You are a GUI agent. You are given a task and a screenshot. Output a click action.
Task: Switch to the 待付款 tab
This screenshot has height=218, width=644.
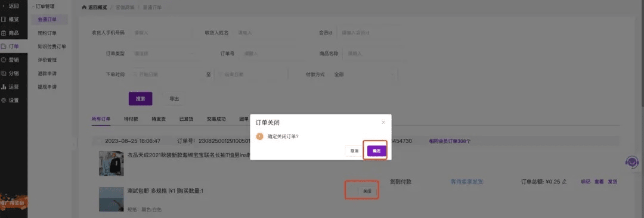point(131,119)
